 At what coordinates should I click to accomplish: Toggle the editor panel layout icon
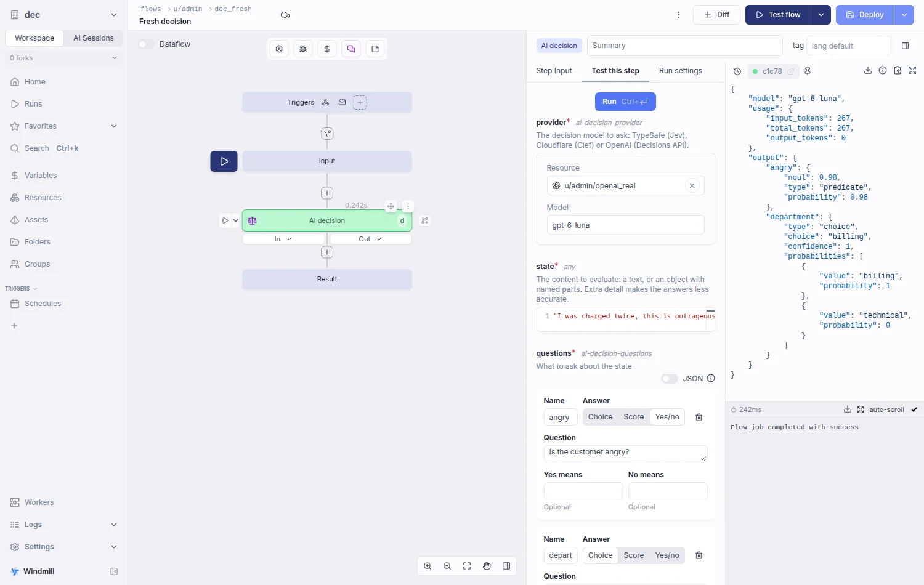click(x=905, y=46)
